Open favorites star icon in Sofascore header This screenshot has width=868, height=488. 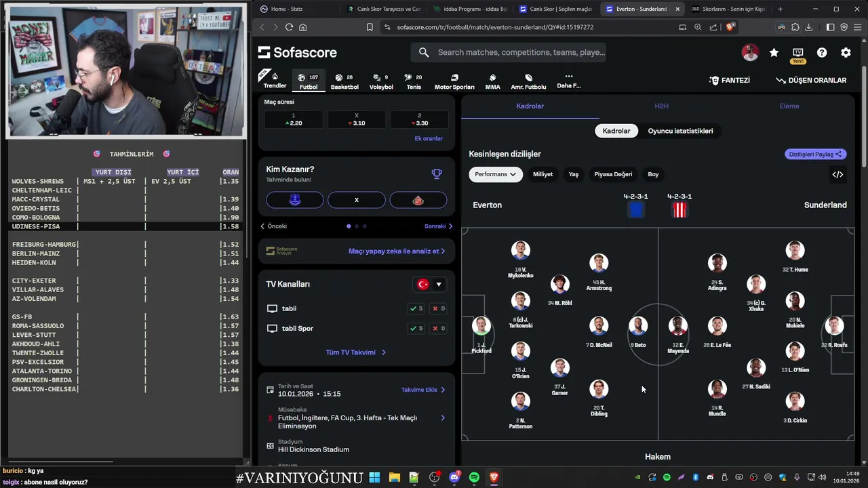[x=774, y=52]
